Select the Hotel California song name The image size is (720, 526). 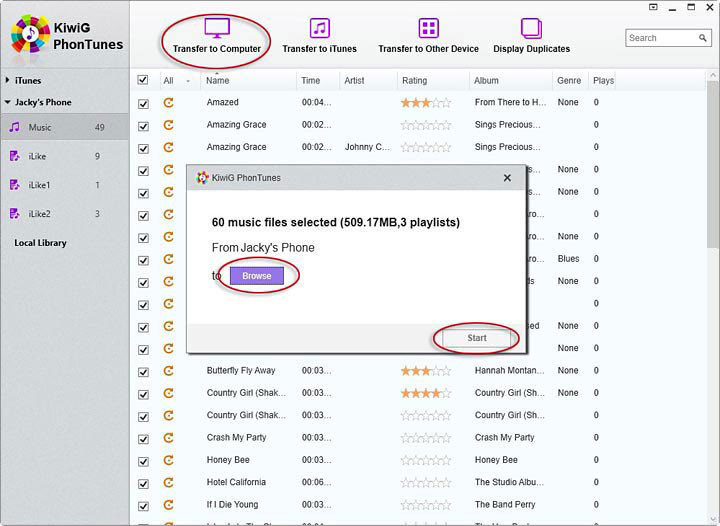[x=236, y=482]
